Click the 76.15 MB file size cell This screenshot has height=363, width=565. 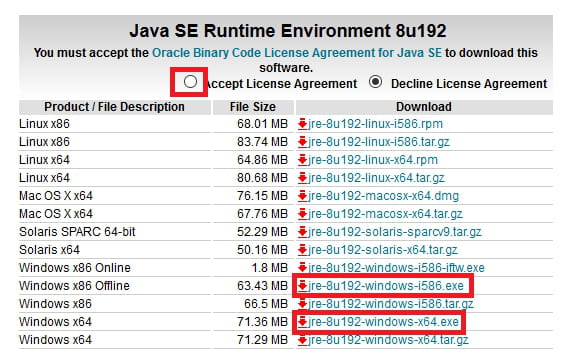tap(262, 196)
